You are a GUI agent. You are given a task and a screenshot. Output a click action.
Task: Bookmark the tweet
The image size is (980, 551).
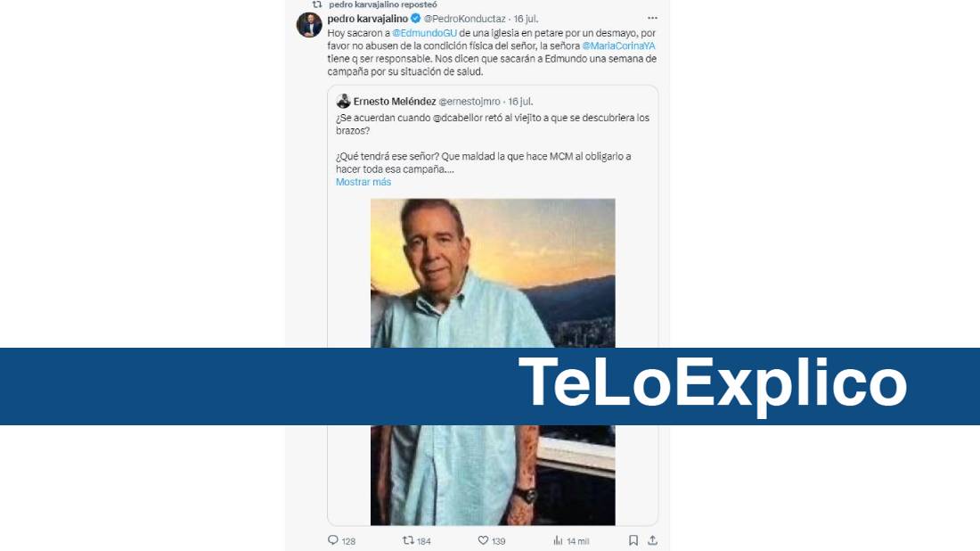(633, 540)
